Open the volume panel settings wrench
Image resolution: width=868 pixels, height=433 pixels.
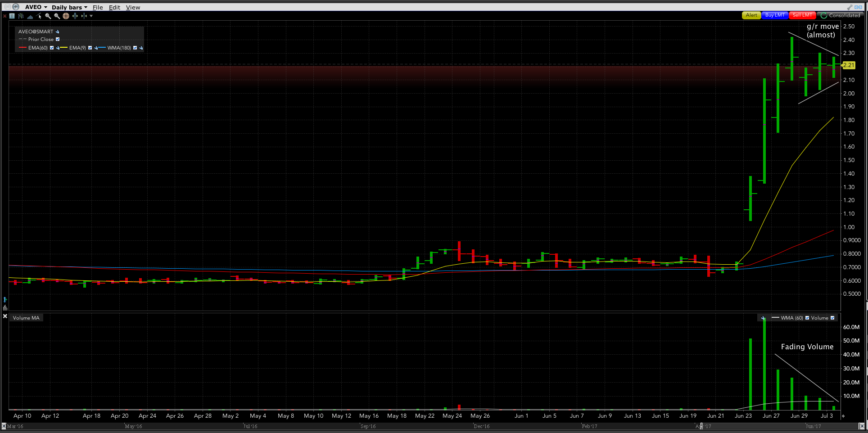coord(763,318)
